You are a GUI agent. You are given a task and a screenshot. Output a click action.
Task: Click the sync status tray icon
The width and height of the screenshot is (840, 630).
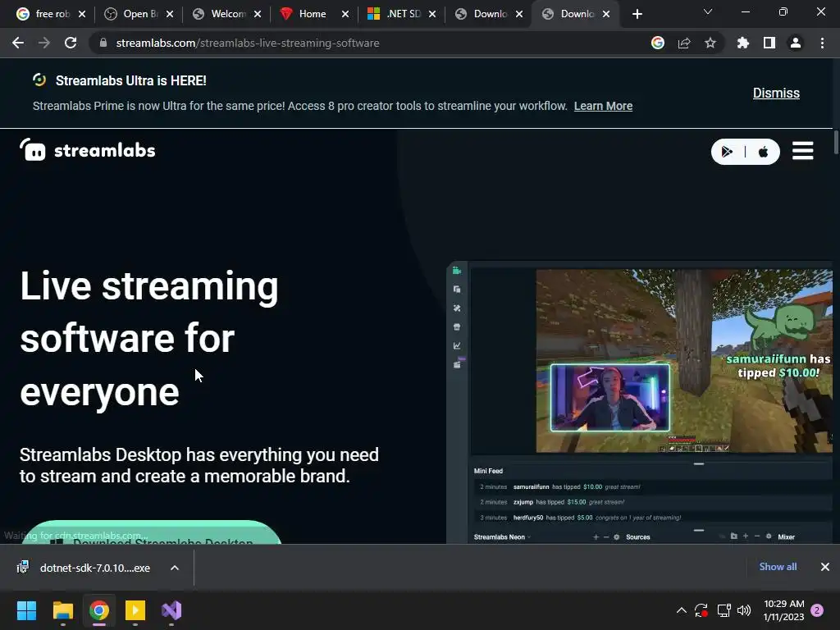(x=701, y=610)
